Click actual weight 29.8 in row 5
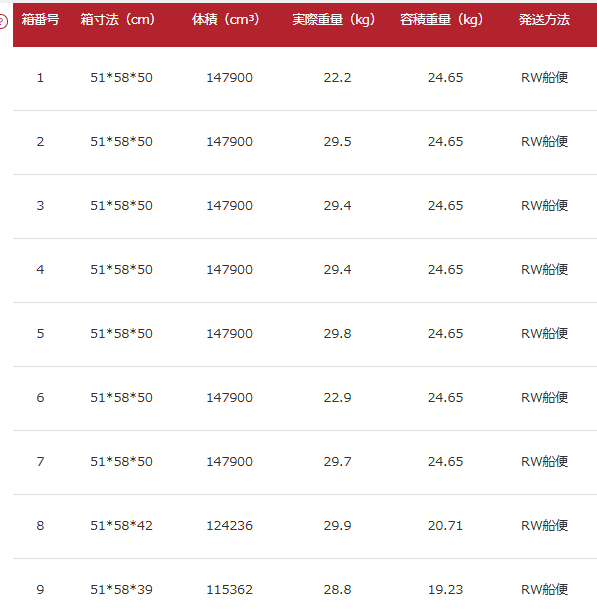 337,334
